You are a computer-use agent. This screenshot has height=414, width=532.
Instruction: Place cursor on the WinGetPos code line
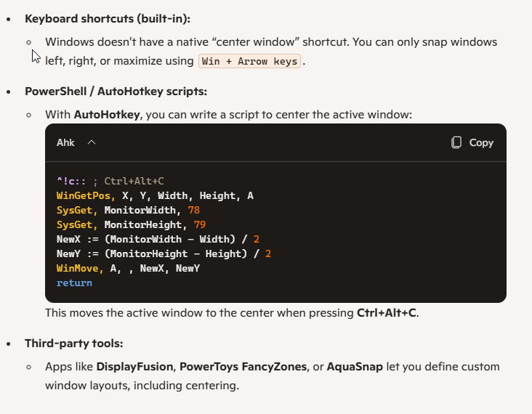154,195
